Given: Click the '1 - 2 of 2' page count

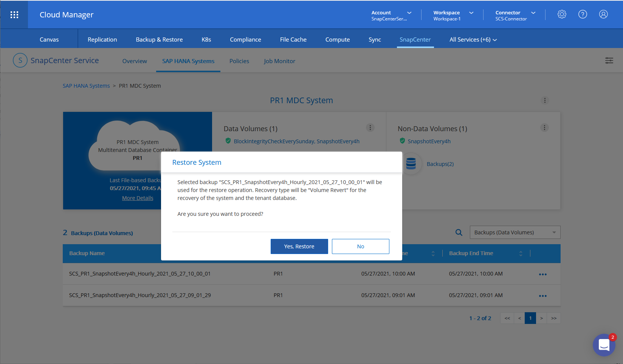Looking at the screenshot, I should [480, 318].
